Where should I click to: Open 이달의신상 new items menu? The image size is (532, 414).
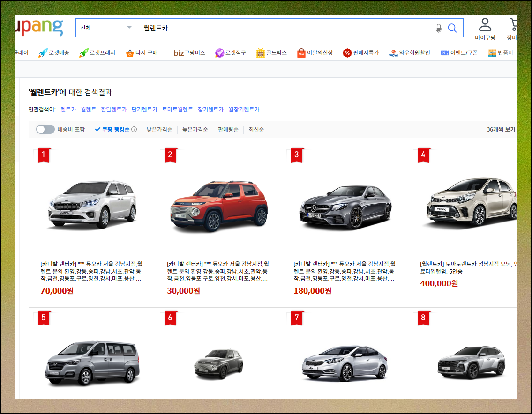[315, 53]
